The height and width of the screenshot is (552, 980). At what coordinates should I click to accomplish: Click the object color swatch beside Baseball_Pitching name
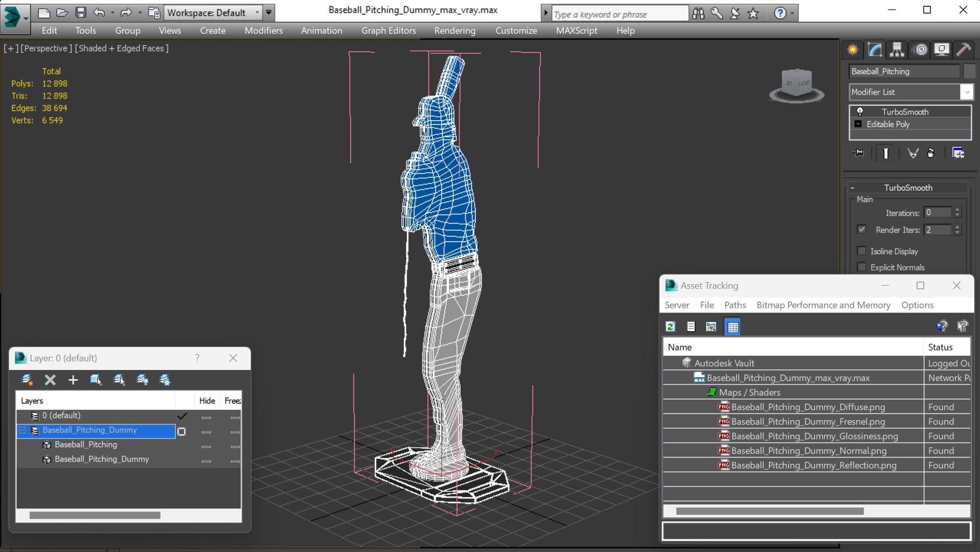click(x=969, y=71)
